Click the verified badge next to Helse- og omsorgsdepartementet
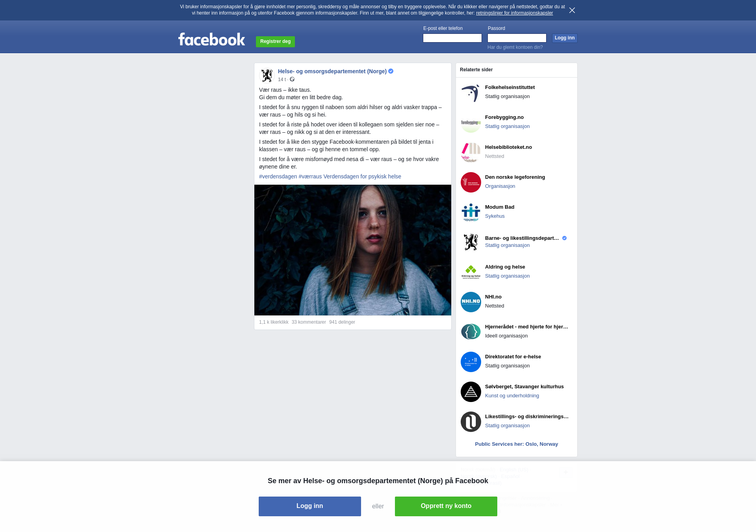The image size is (756, 532). pyautogui.click(x=391, y=71)
